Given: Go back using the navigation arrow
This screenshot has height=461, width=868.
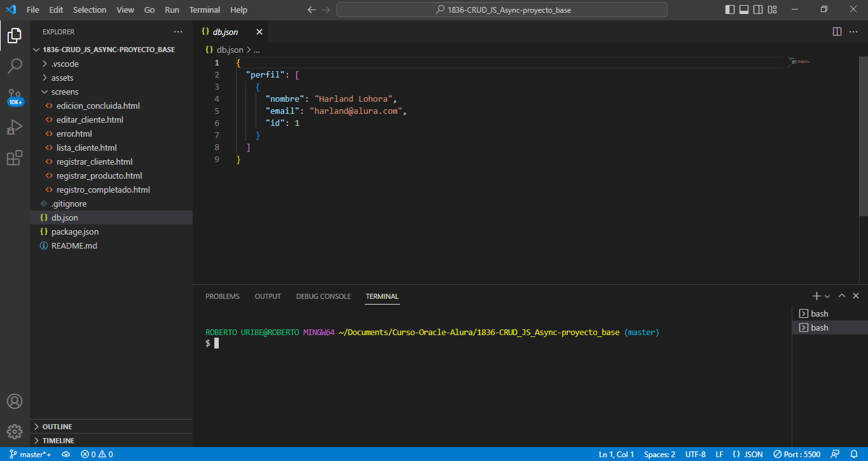Looking at the screenshot, I should pyautogui.click(x=312, y=10).
